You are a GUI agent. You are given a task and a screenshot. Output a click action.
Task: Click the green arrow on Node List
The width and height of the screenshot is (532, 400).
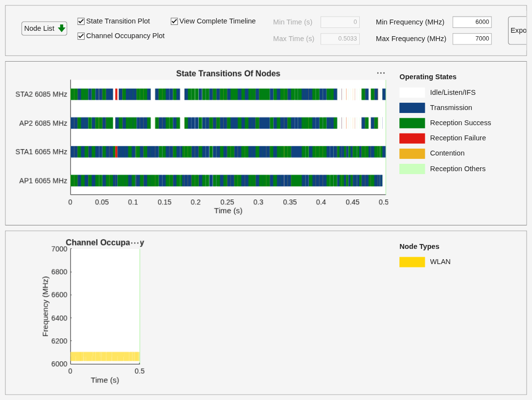pyautogui.click(x=61, y=28)
